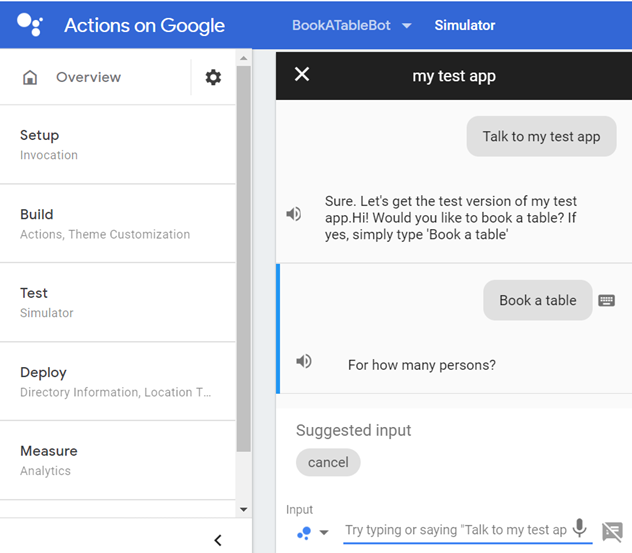
Task: Click keyboard icon beside Book a table
Action: click(x=606, y=300)
